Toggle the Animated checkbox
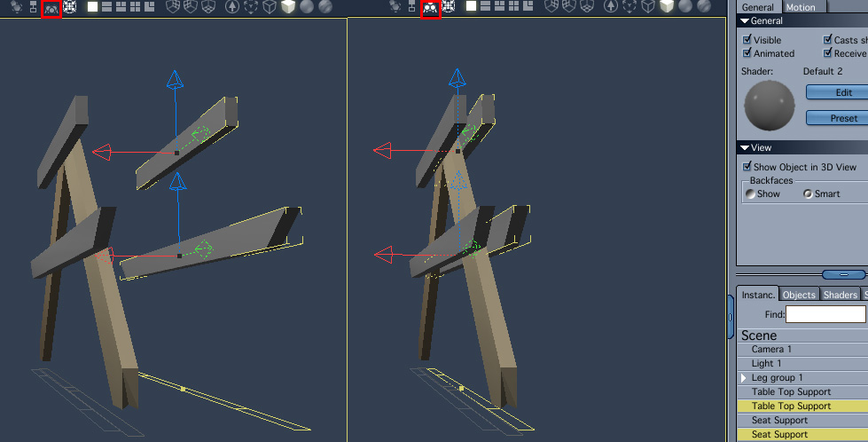 coord(747,52)
